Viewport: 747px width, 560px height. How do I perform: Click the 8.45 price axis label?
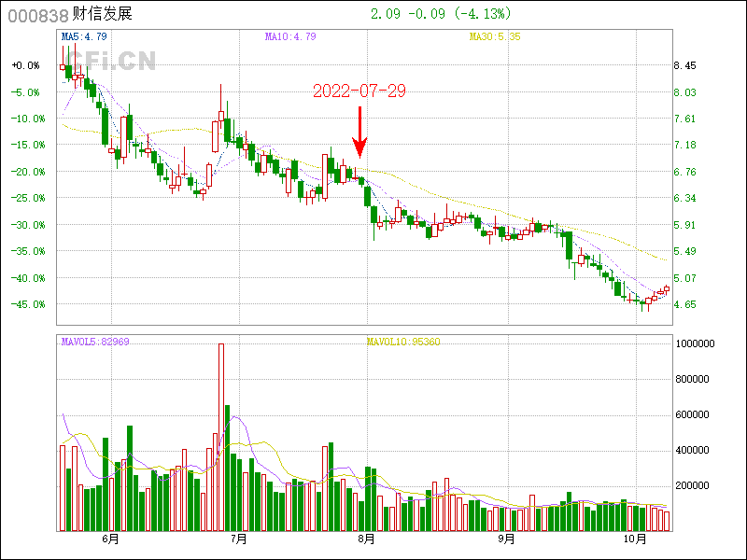click(684, 66)
